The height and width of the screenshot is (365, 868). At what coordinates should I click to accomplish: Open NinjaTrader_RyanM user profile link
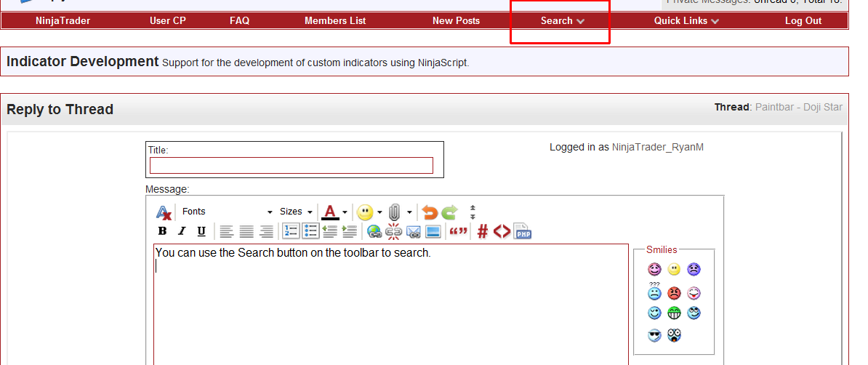[x=658, y=148]
